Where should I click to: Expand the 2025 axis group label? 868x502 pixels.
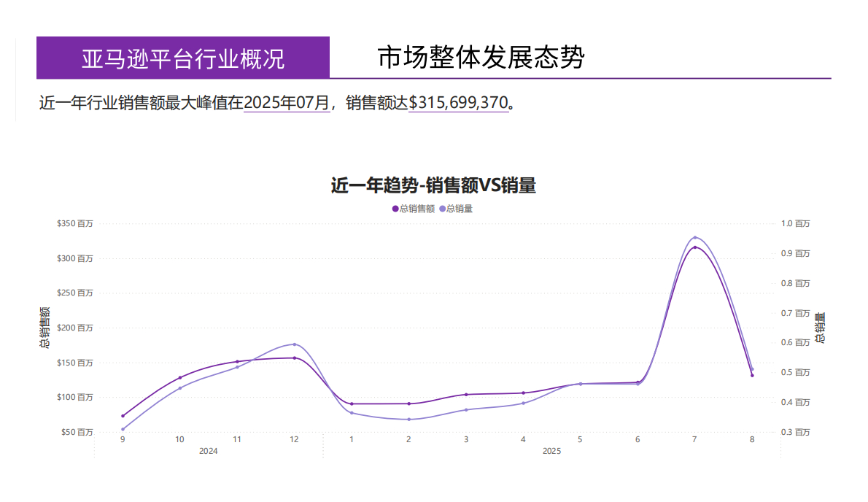point(551,451)
